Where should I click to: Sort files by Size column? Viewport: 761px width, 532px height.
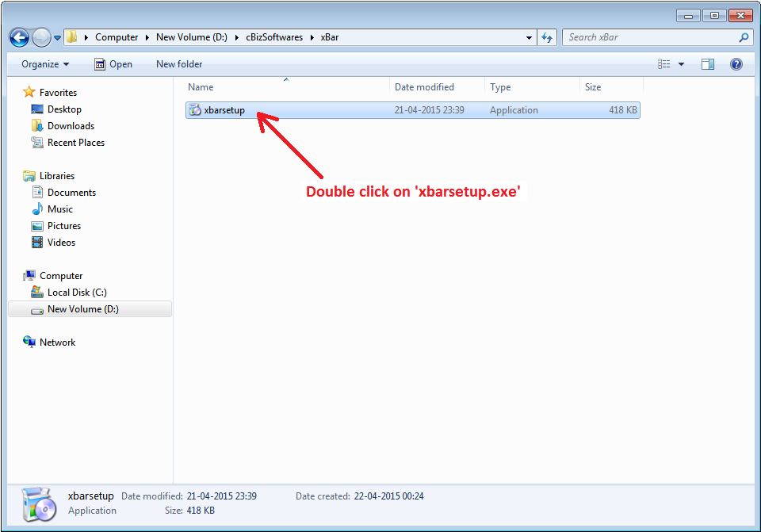click(x=611, y=87)
